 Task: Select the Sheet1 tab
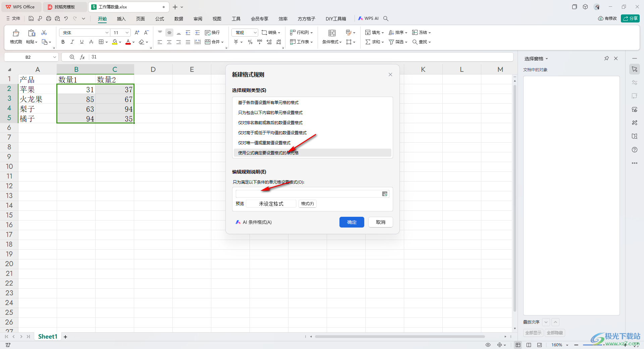click(48, 337)
